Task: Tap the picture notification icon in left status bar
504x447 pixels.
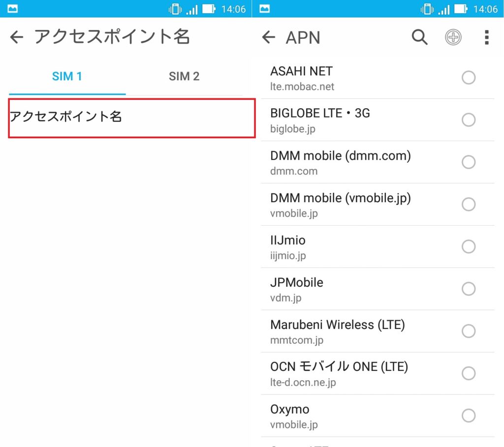Action: click(12, 9)
